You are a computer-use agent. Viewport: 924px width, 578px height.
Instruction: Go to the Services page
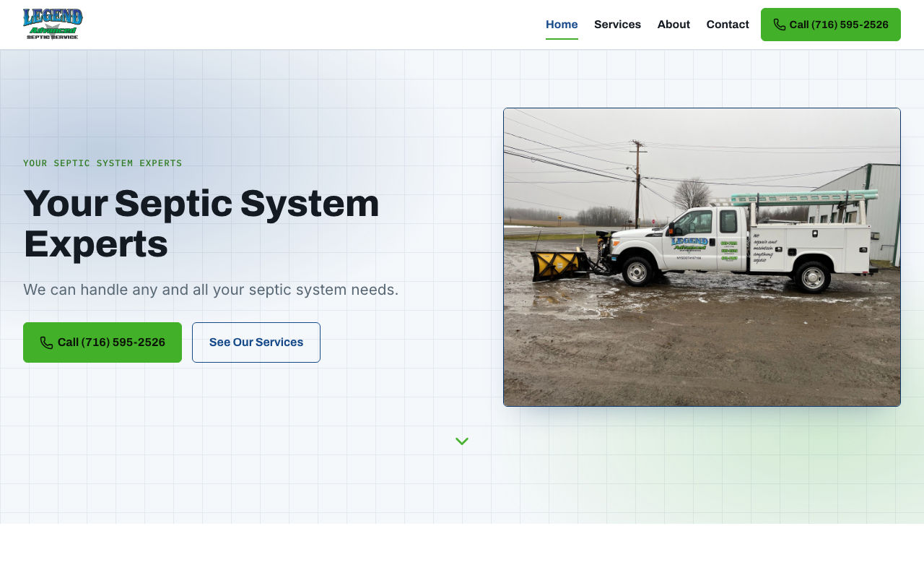pos(617,25)
